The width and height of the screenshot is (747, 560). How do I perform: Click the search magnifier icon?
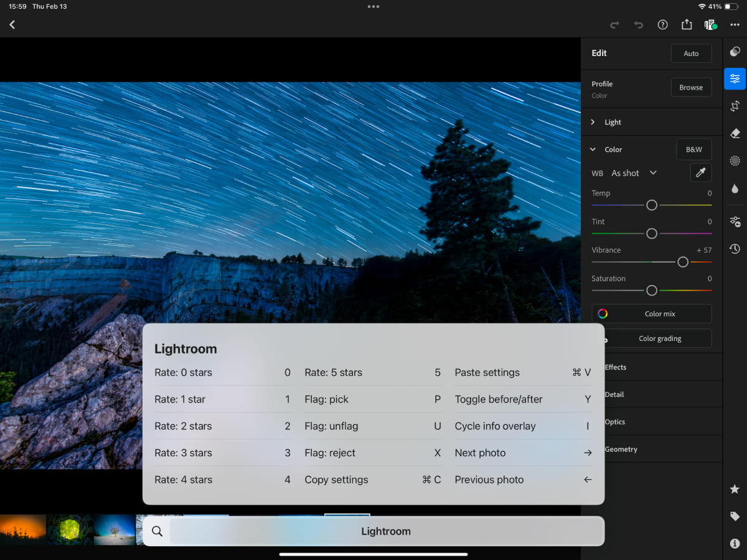coord(157,531)
